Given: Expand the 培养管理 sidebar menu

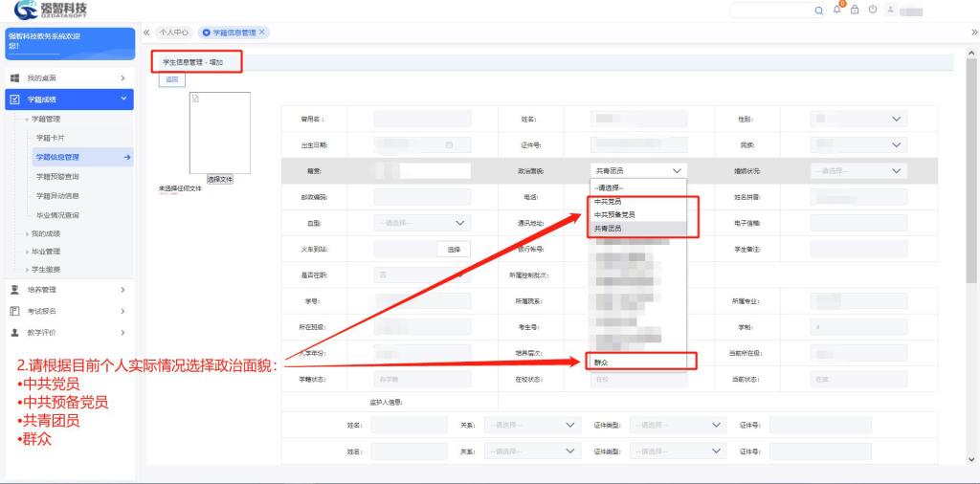Looking at the screenshot, I should pos(67,289).
